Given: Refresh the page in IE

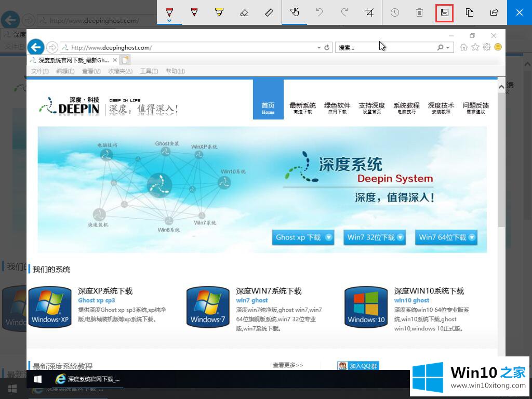Looking at the screenshot, I should click(327, 47).
